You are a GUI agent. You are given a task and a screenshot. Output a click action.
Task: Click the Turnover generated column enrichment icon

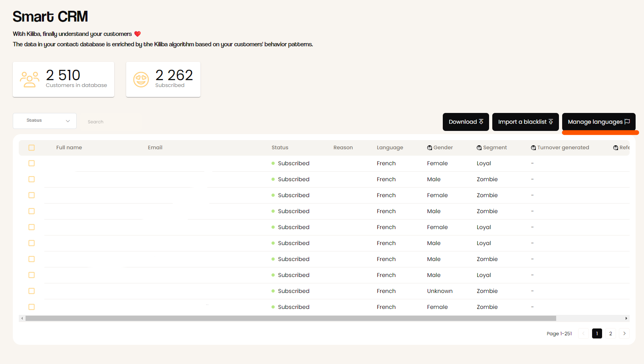533,148
